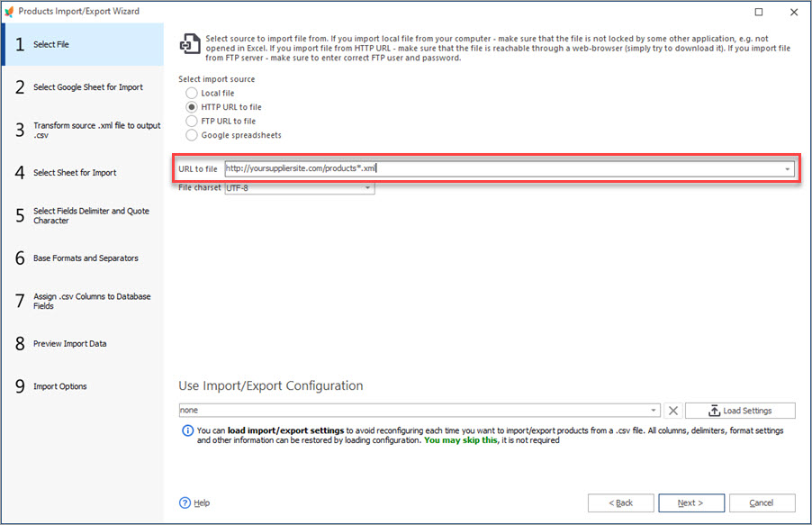Screen dimensions: 812x525
Task: Click the wizard app icon in title bar
Action: pyautogui.click(x=9, y=12)
